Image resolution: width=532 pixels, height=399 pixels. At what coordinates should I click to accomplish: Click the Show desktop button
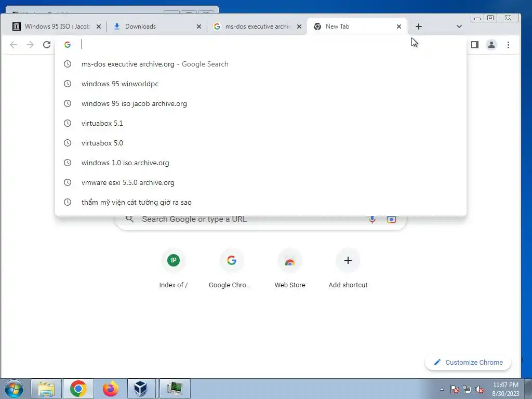[528, 389]
